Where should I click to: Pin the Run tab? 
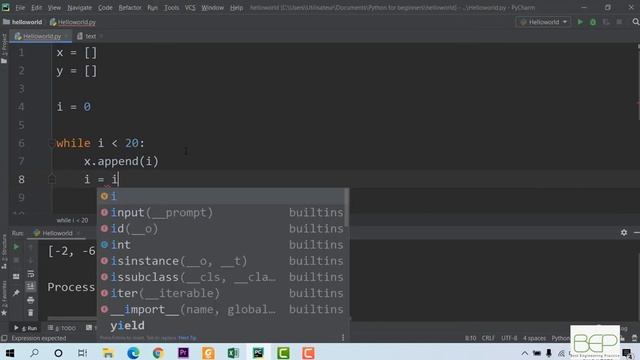(x=16, y=293)
